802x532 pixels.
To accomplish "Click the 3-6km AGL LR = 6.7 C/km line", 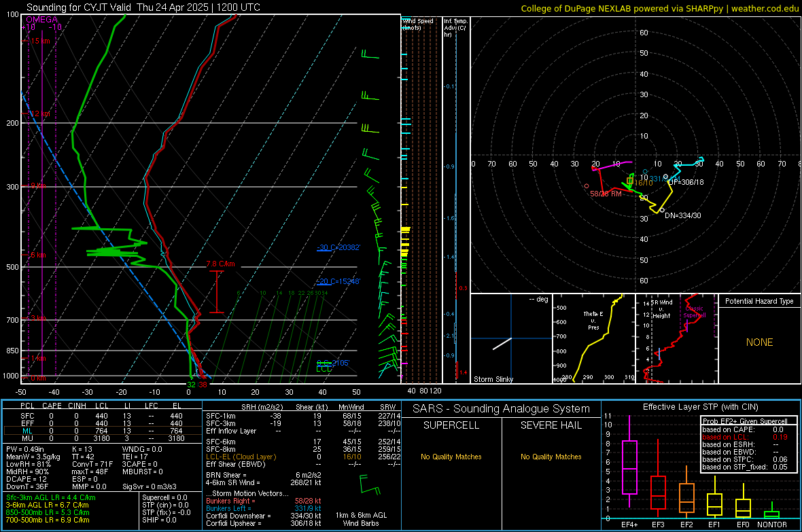I will 47,505.
